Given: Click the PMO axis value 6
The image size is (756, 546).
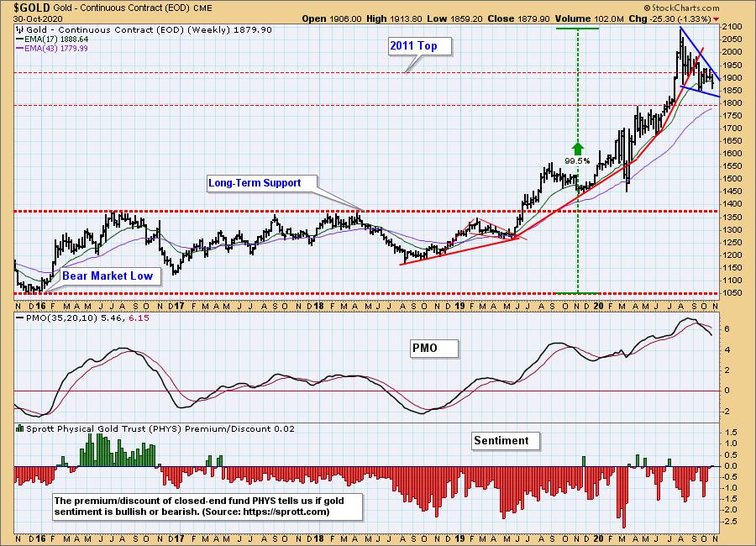Looking at the screenshot, I should 727,329.
